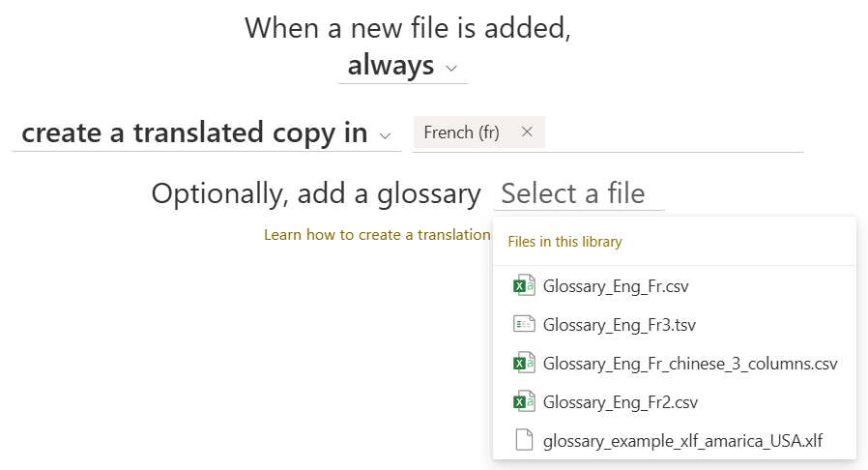Select the Glossary_Eng_Fr2.csv file
Screen dimensions: 868x470
(621, 402)
